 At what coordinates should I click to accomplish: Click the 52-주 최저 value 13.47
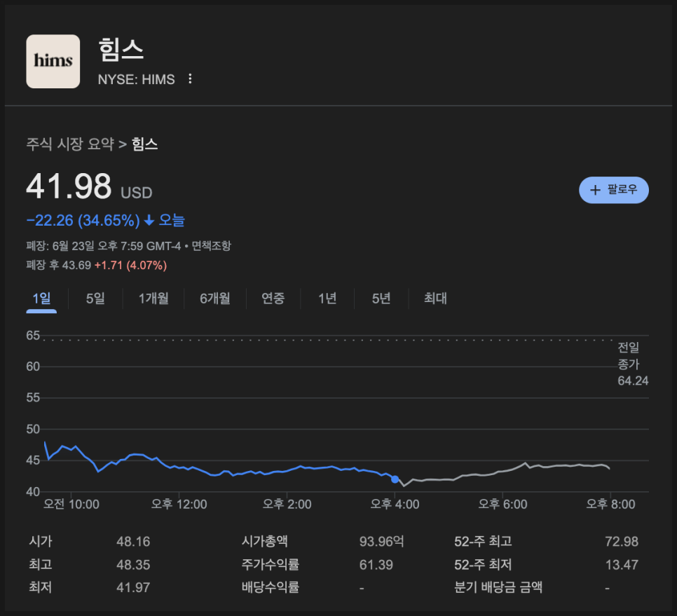coord(622,565)
